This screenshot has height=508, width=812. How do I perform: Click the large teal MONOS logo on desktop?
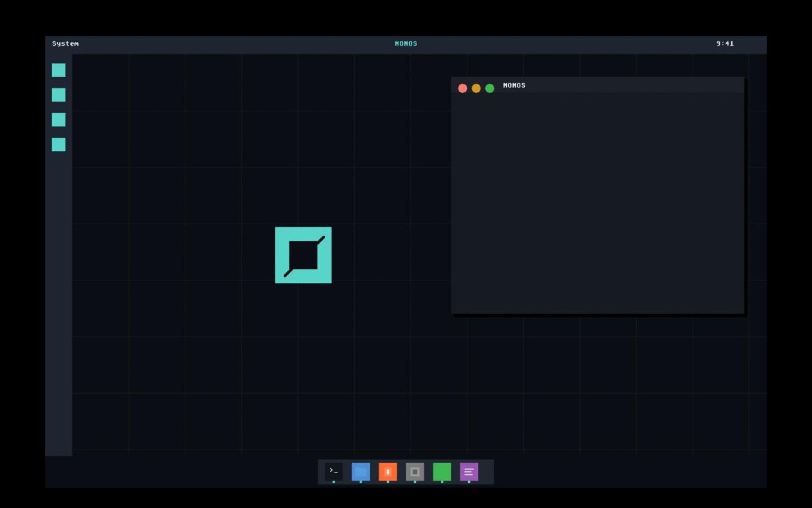click(x=303, y=255)
